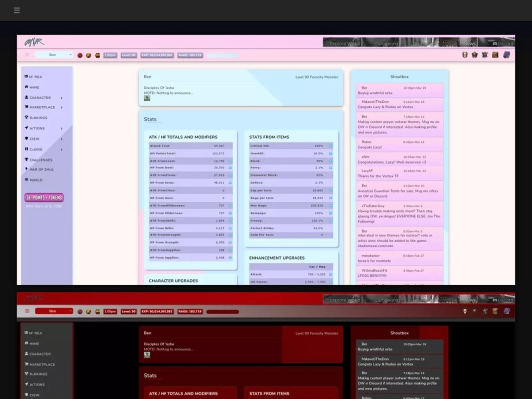The height and width of the screenshot is (399, 532).
Task: Click the brown orb icon in the red theme
Action: (x=98, y=311)
